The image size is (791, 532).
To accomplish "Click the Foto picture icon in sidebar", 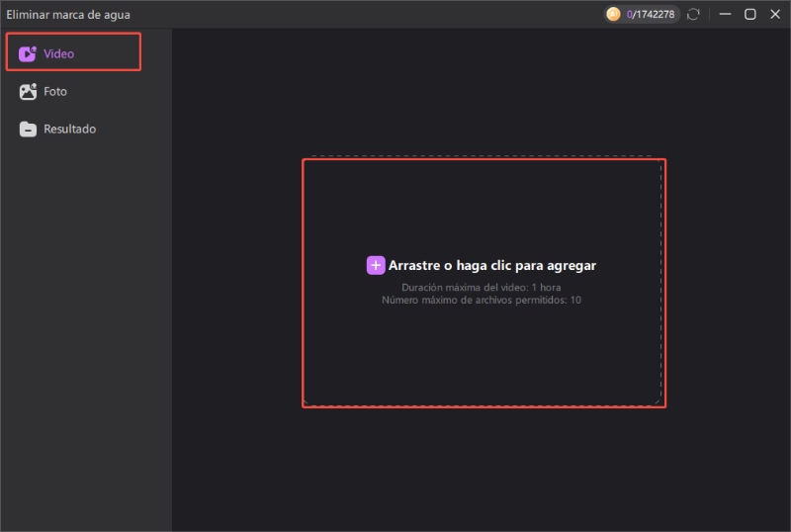I will point(28,91).
